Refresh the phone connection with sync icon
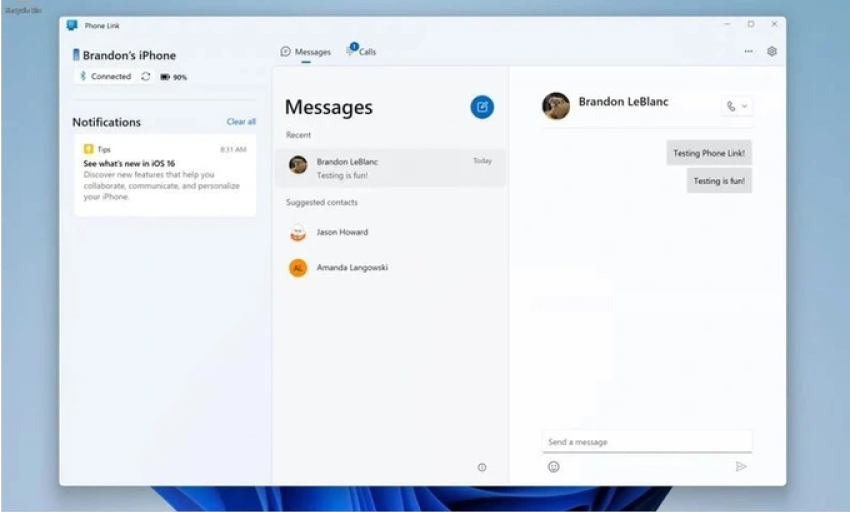The height and width of the screenshot is (512, 850). (x=146, y=76)
